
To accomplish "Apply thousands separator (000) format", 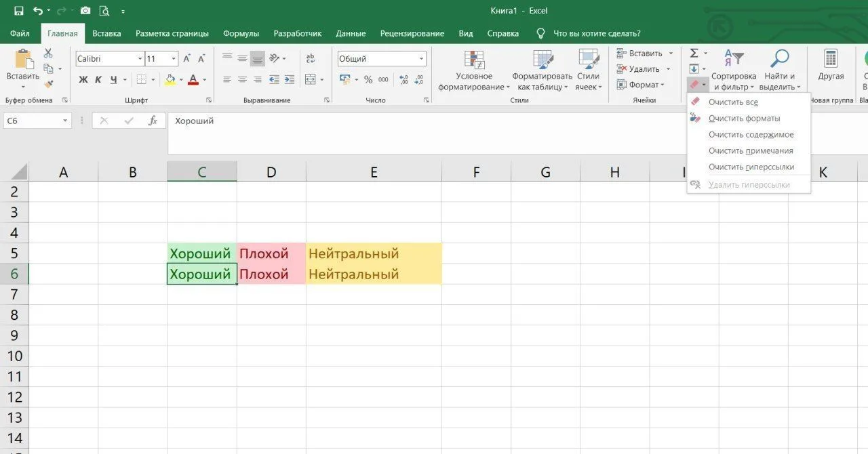I will pyautogui.click(x=384, y=79).
